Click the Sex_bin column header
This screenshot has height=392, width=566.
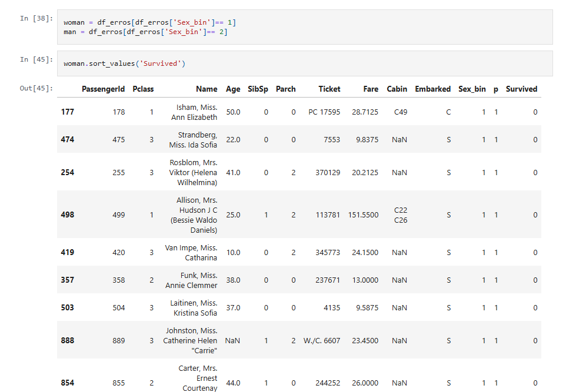click(x=472, y=89)
